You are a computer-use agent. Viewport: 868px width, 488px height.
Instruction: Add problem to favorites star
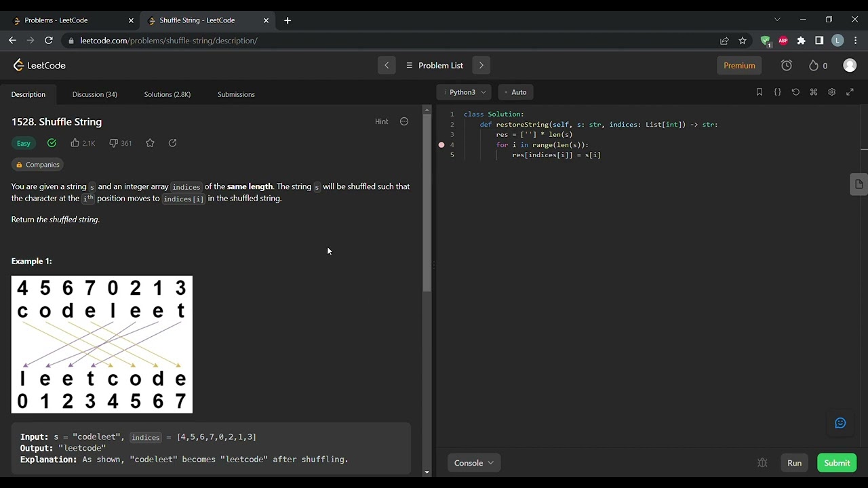150,143
